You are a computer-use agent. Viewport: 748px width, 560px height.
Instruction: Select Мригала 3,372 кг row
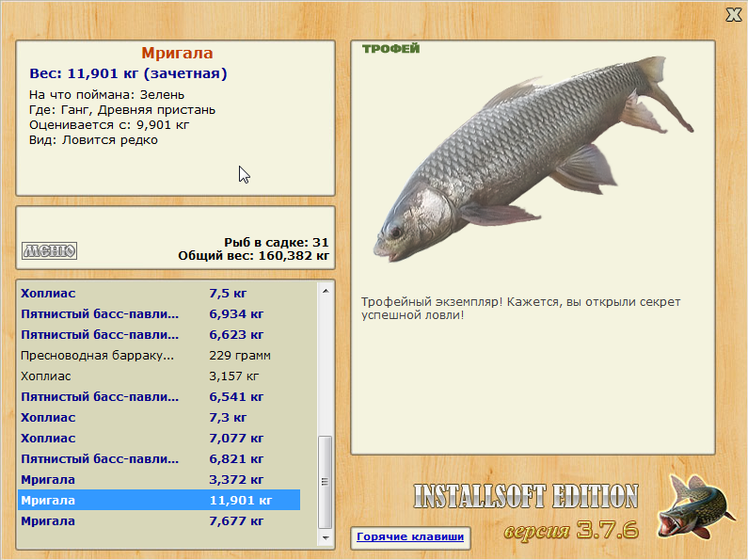point(159,479)
